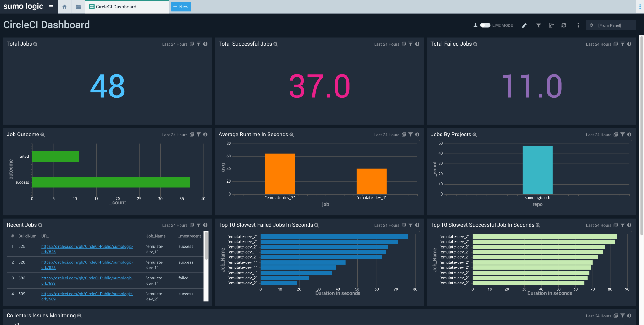This screenshot has height=325, width=644.
Task: Click the share dashboard icon
Action: (x=551, y=25)
